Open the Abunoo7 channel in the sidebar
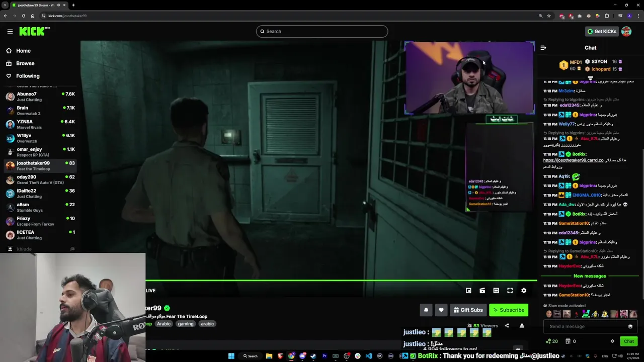Viewport: 644px width, 362px height. pyautogui.click(x=40, y=97)
